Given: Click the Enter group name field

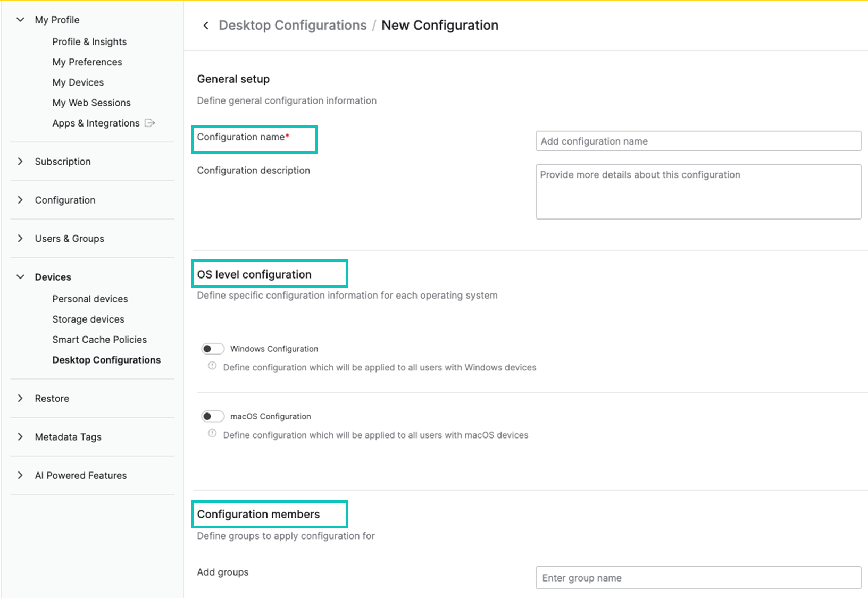Looking at the screenshot, I should pyautogui.click(x=698, y=578).
